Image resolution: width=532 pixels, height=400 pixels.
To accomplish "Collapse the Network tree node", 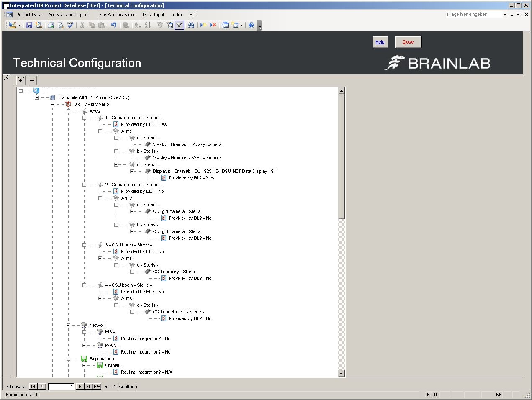I will 68,325.
